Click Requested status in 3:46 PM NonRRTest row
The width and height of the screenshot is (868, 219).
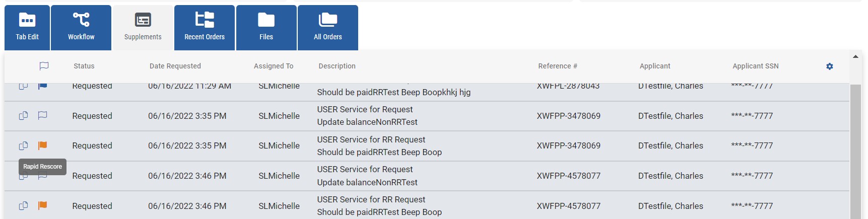[x=92, y=176]
